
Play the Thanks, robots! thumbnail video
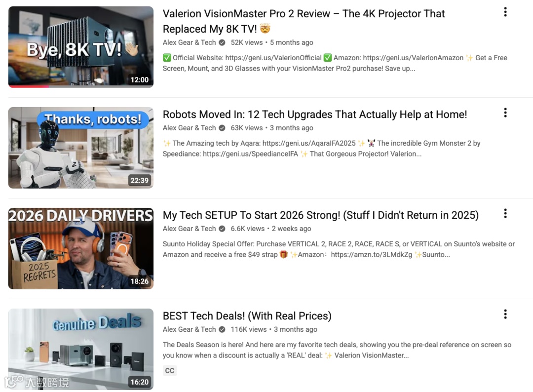(81, 148)
